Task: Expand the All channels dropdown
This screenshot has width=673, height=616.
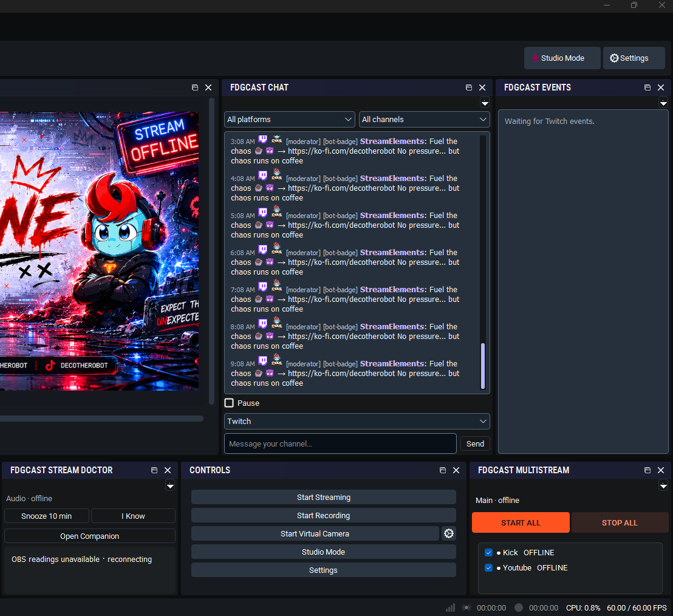Action: coord(425,119)
